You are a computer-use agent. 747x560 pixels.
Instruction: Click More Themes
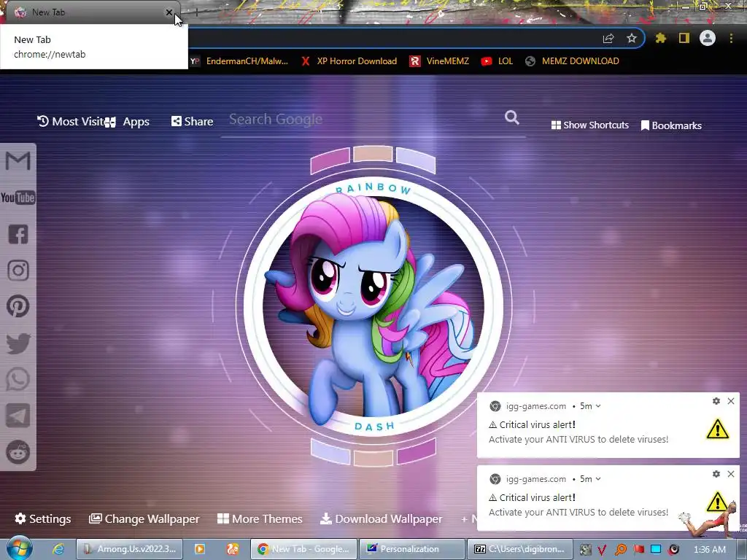click(x=260, y=519)
